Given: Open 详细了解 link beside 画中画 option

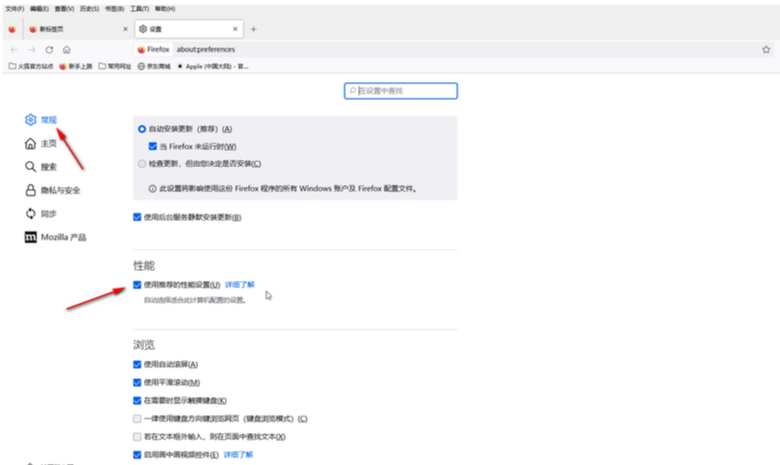Looking at the screenshot, I should [x=238, y=455].
